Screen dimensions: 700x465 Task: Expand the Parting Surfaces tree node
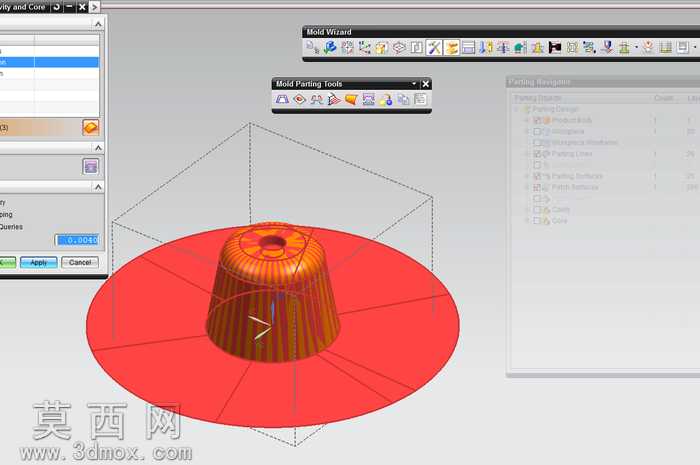(x=527, y=176)
